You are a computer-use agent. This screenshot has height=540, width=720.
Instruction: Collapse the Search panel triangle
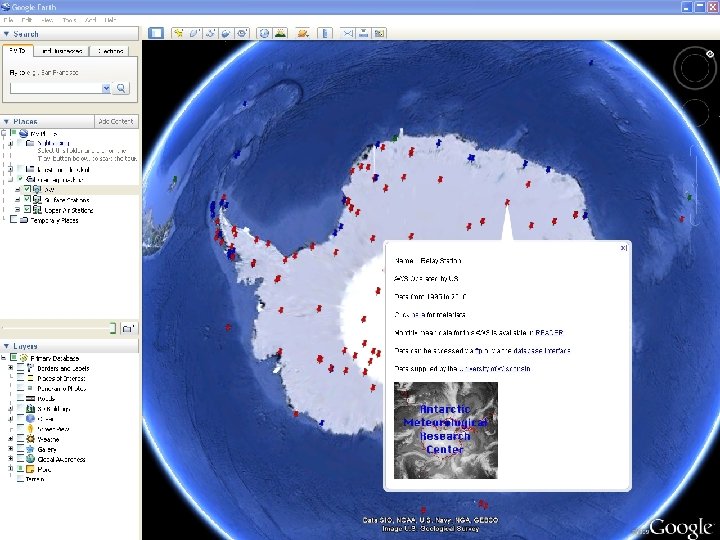click(x=6, y=34)
